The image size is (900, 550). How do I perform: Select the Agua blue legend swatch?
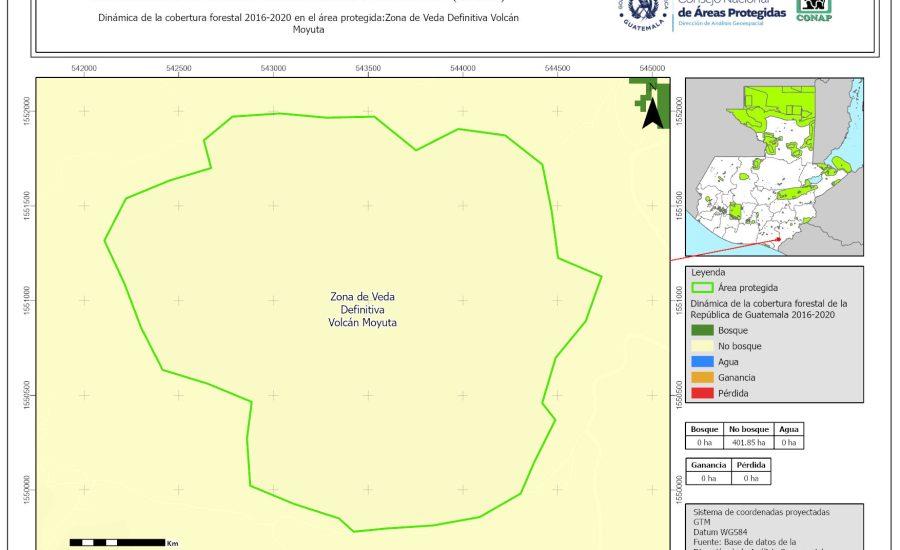click(702, 362)
